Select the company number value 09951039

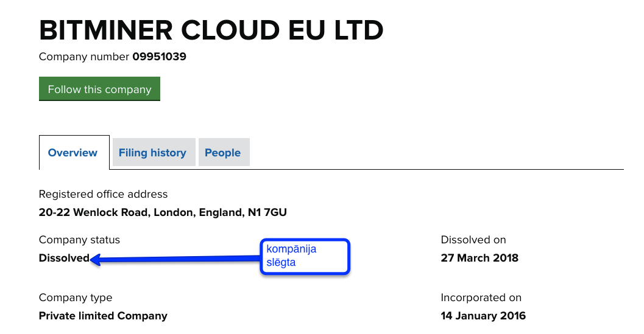click(x=159, y=57)
